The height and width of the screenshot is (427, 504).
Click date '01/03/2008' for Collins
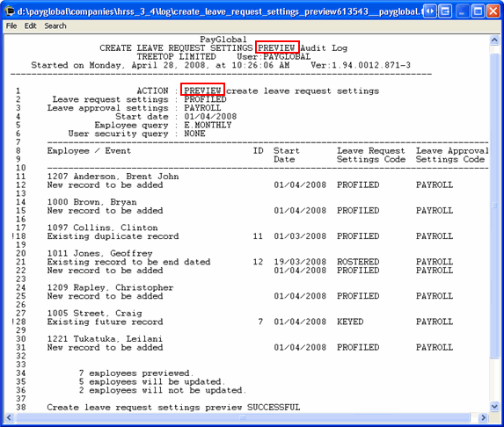pos(300,236)
